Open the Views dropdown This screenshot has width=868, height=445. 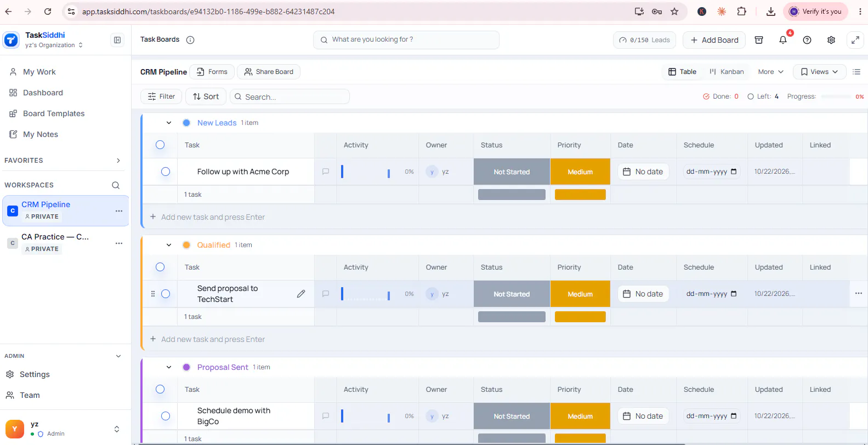click(819, 72)
